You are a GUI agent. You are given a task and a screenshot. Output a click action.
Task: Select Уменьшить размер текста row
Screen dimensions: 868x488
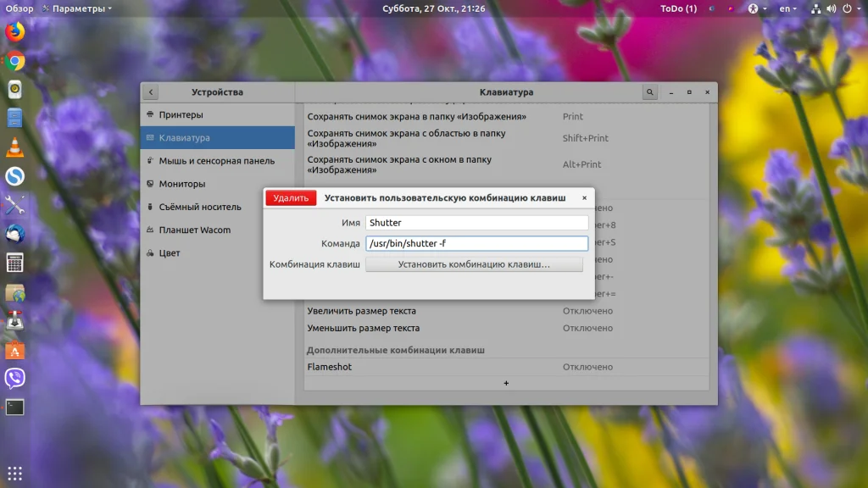coord(506,328)
